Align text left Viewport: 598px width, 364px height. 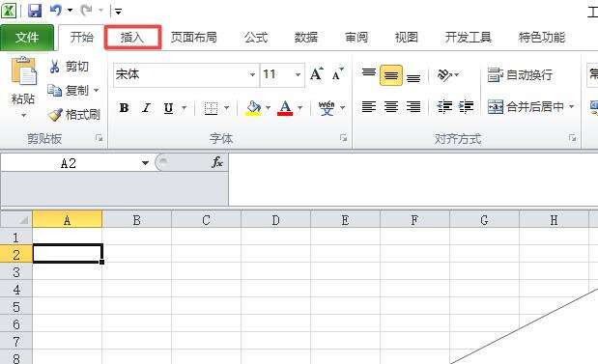pyautogui.click(x=368, y=107)
